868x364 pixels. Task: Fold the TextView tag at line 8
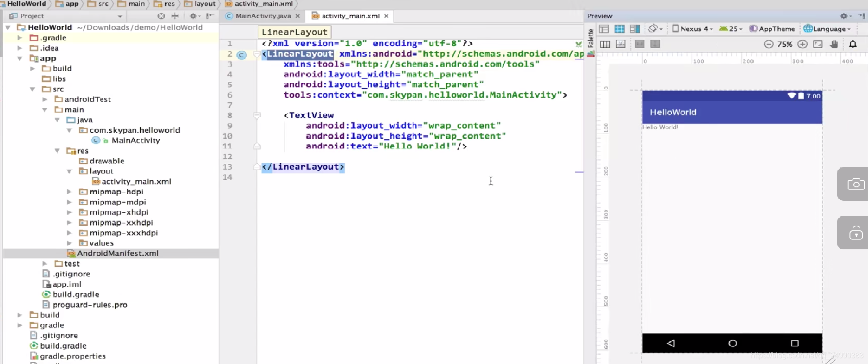tap(257, 116)
